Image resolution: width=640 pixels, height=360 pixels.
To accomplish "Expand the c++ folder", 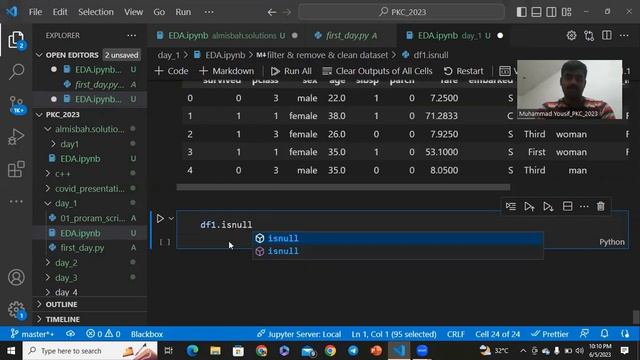I will point(48,173).
